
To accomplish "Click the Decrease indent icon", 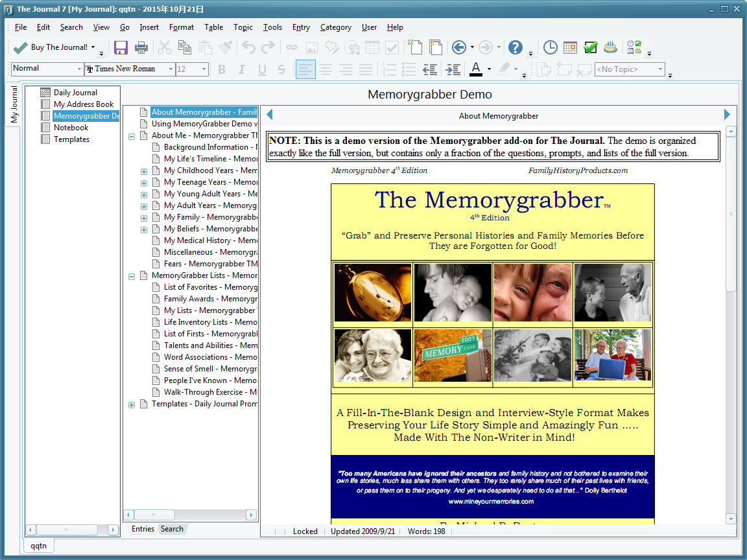I will click(x=430, y=69).
